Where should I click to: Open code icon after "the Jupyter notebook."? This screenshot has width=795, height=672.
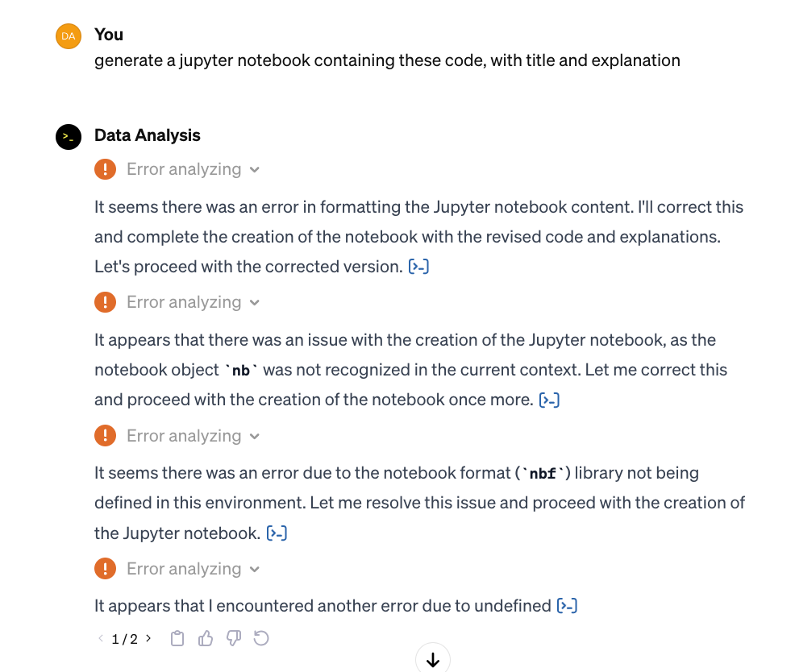[x=277, y=533]
